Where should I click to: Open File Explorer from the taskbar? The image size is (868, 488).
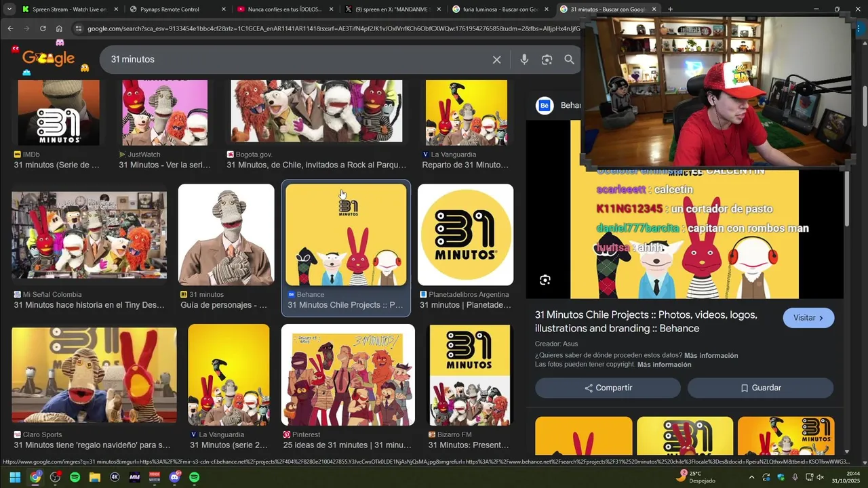(x=95, y=477)
